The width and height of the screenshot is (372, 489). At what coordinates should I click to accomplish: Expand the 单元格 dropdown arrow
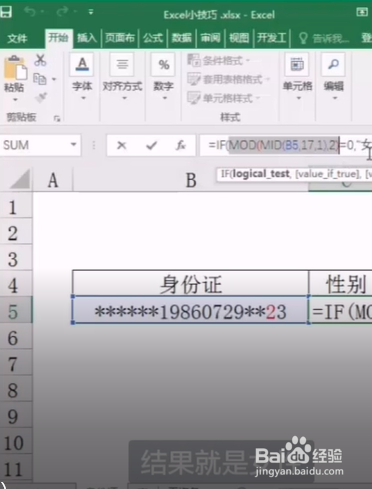pos(299,98)
